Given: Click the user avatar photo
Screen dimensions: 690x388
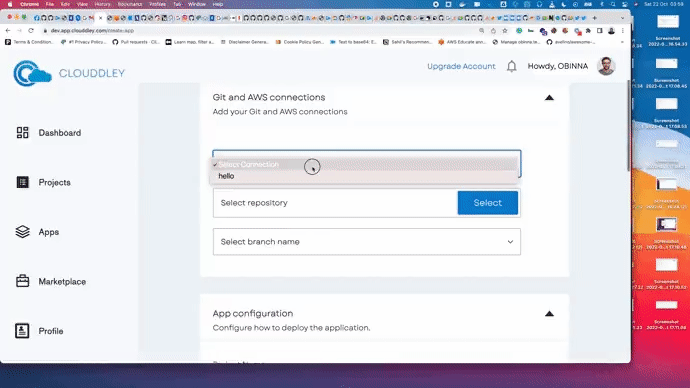Looking at the screenshot, I should coord(606,66).
